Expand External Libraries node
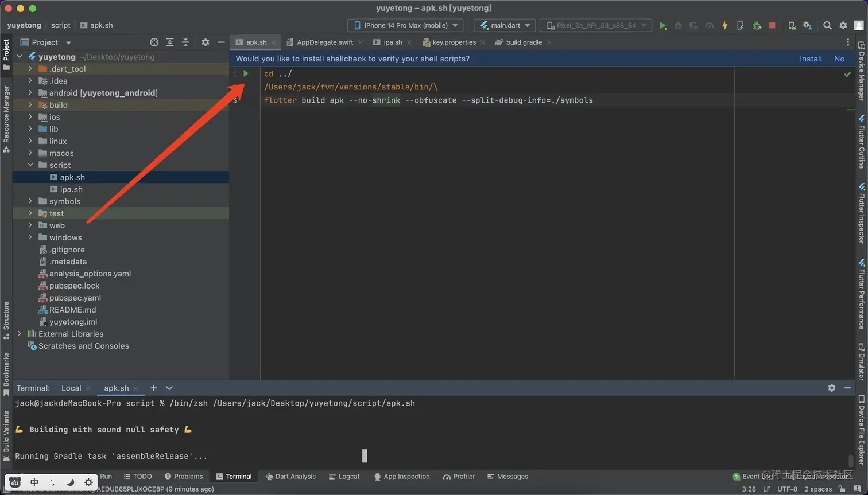The height and width of the screenshot is (495, 868). tap(20, 334)
